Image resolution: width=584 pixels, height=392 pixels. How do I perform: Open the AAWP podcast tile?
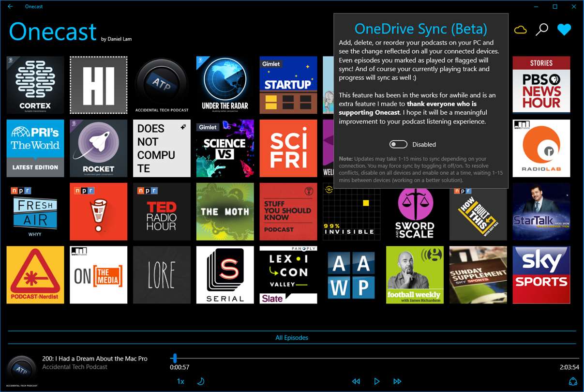352,275
